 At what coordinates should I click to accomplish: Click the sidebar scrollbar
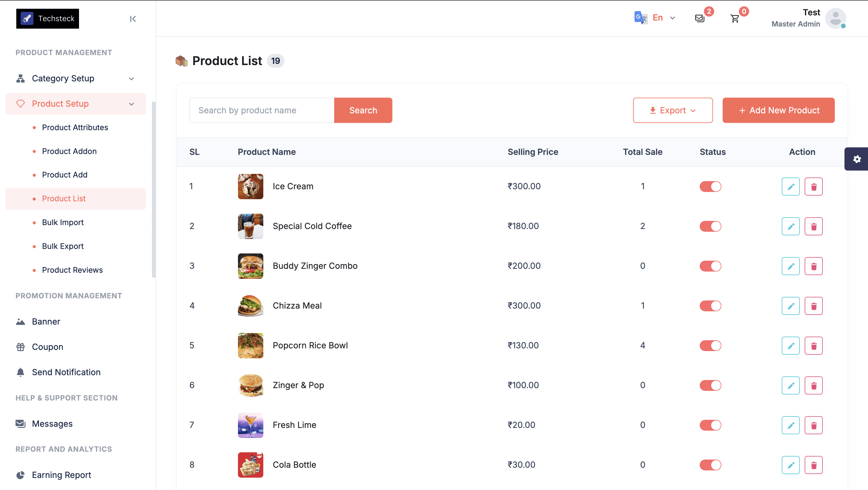[x=154, y=189]
